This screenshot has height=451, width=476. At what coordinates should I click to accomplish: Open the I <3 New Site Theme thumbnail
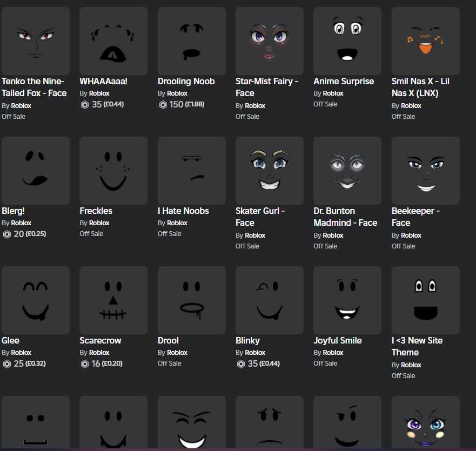pyautogui.click(x=426, y=300)
